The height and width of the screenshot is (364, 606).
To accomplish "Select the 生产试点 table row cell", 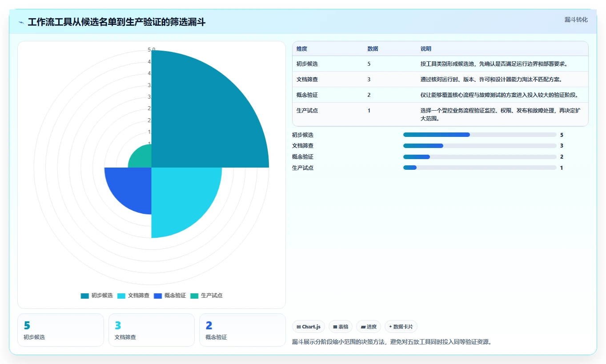I will pyautogui.click(x=307, y=111).
